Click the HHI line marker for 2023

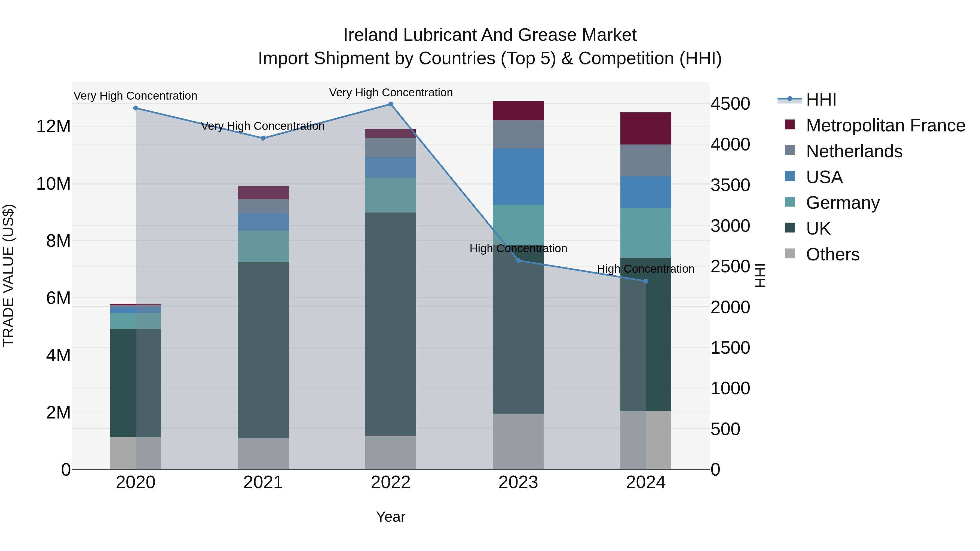[x=518, y=260]
